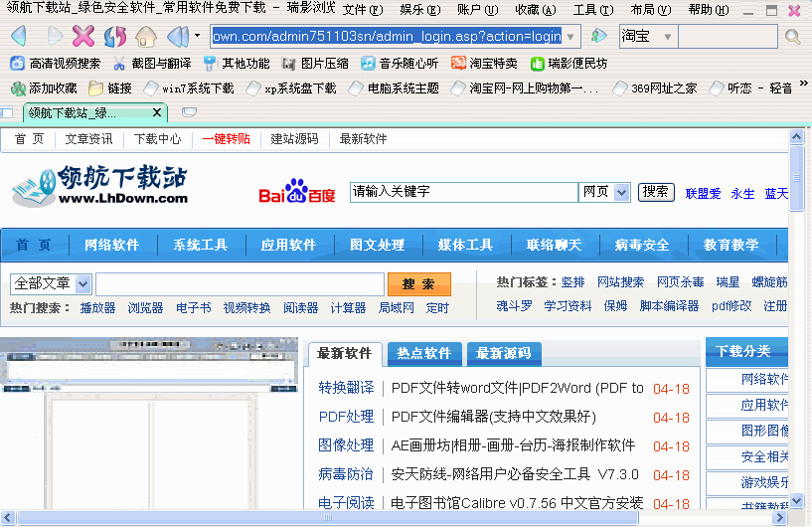812x527 pixels.
Task: Select 系统工具 in blue navigation bar
Action: click(201, 245)
